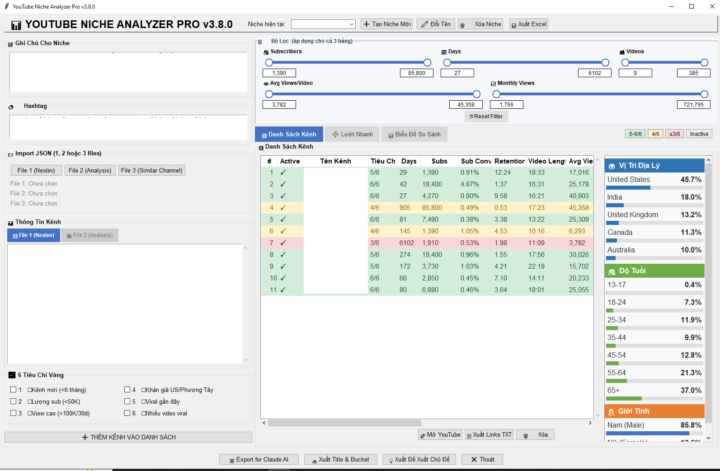
Task: Toggle checkbox 3 View cao (>100K/30d)
Action: pyautogui.click(x=13, y=413)
